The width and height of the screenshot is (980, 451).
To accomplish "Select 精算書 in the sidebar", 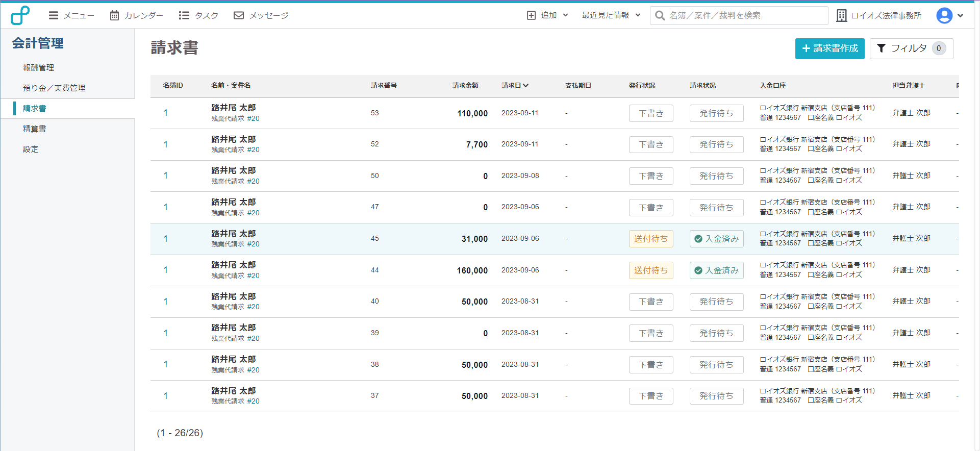I will [x=34, y=129].
